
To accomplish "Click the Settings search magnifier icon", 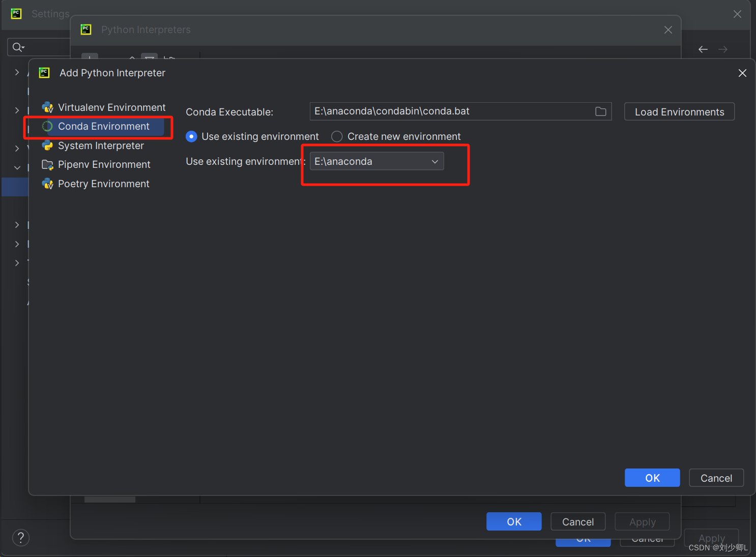I will pyautogui.click(x=18, y=47).
